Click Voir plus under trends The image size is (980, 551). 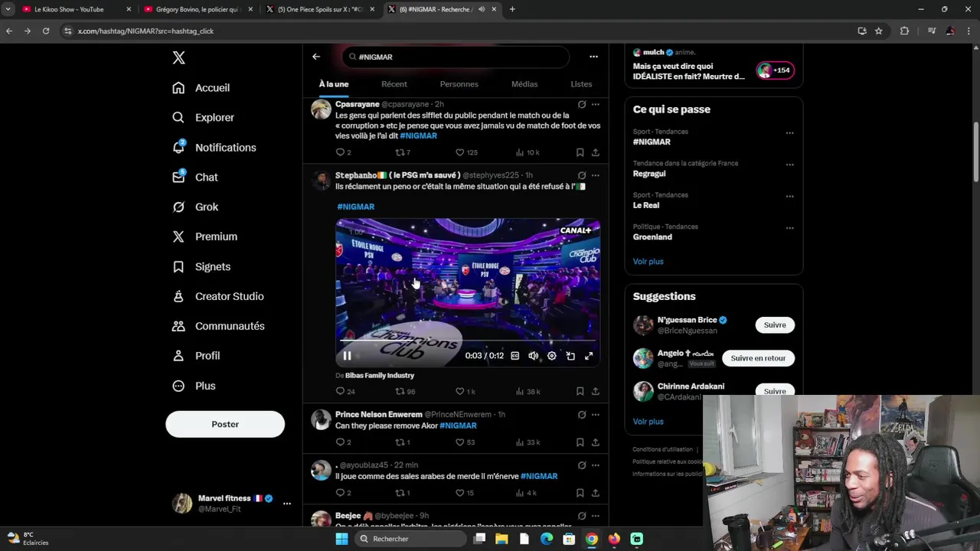coord(648,262)
